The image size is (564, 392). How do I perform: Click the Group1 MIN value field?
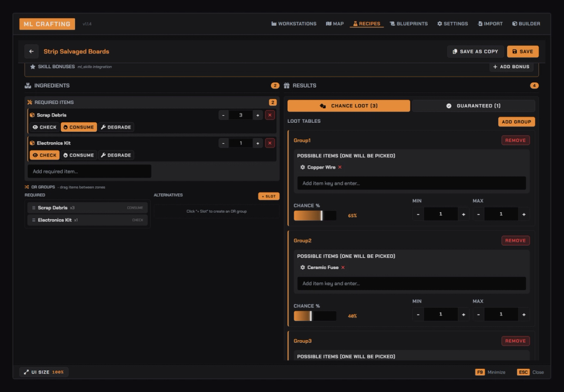tap(441, 214)
